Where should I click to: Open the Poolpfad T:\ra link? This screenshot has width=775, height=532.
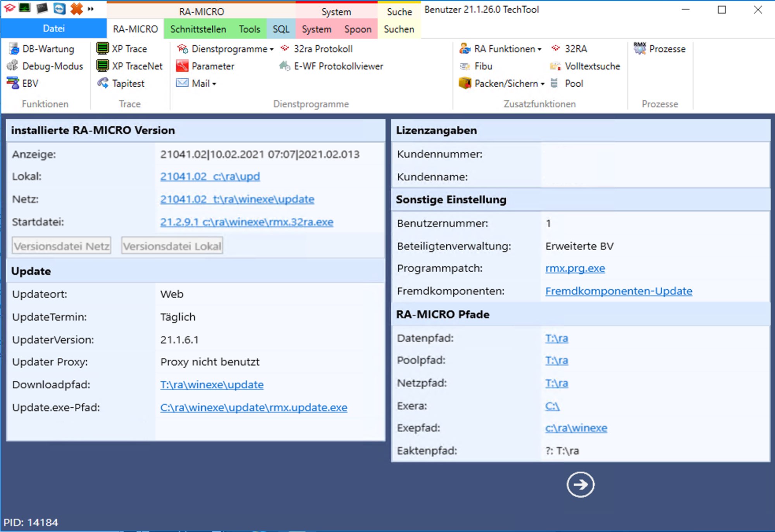[x=556, y=360]
